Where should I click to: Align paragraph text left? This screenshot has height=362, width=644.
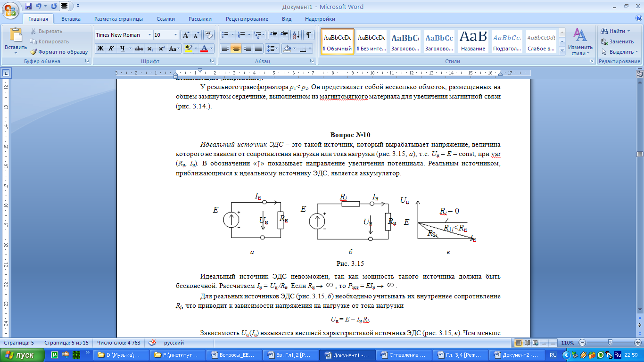click(x=225, y=49)
